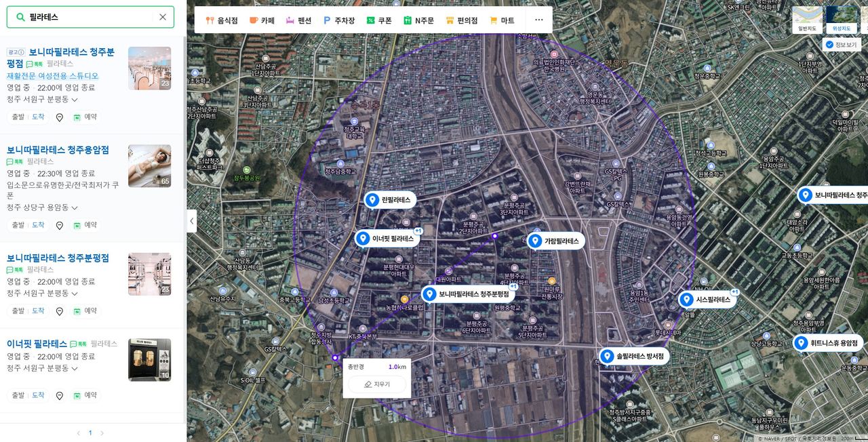868x442 pixels.
Task: Collapse the search results side panel
Action: pos(192,221)
